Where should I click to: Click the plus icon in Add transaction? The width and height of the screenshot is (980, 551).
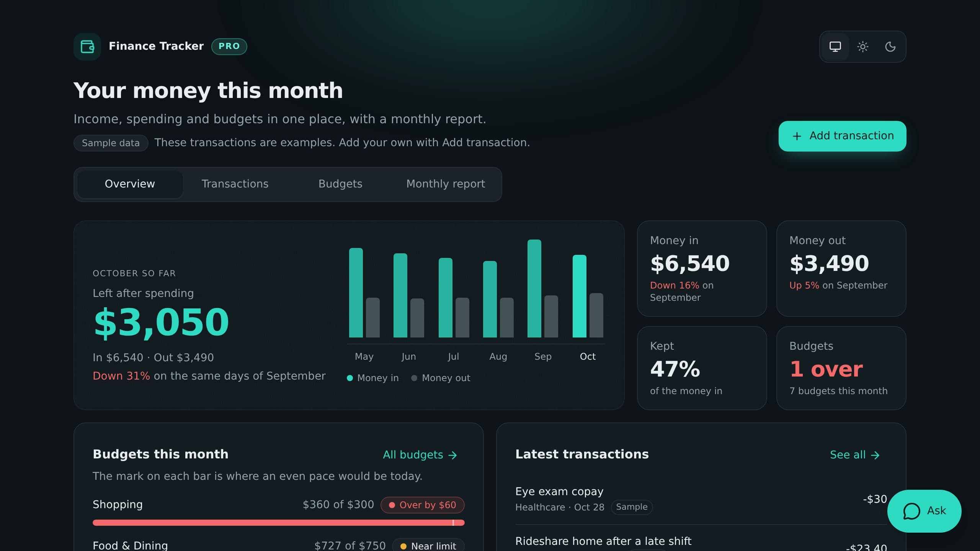click(797, 136)
